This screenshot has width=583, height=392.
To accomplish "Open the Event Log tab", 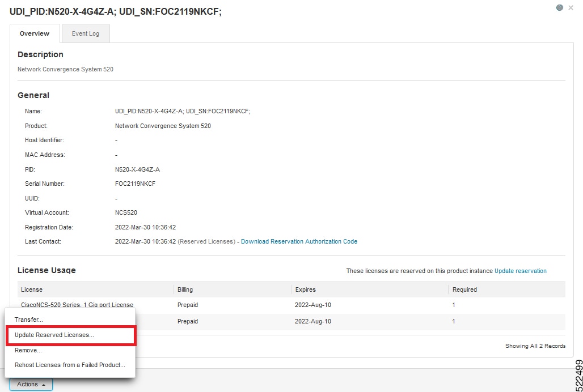I will click(x=86, y=33).
